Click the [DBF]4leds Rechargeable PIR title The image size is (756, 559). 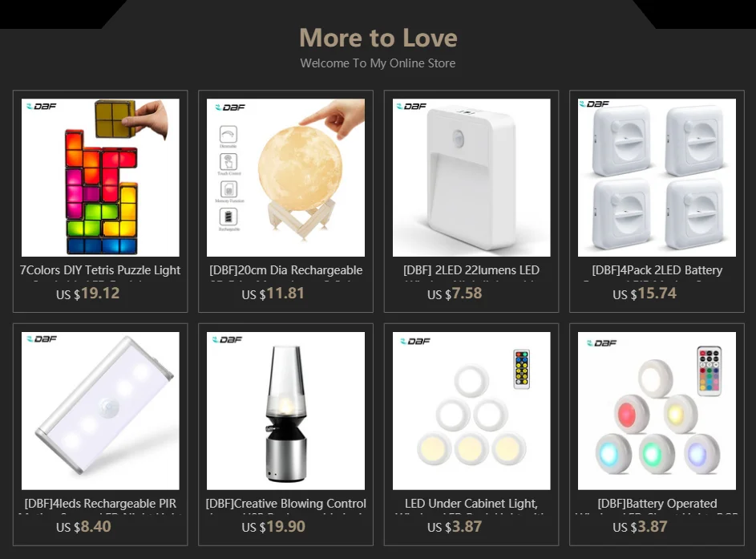point(100,504)
